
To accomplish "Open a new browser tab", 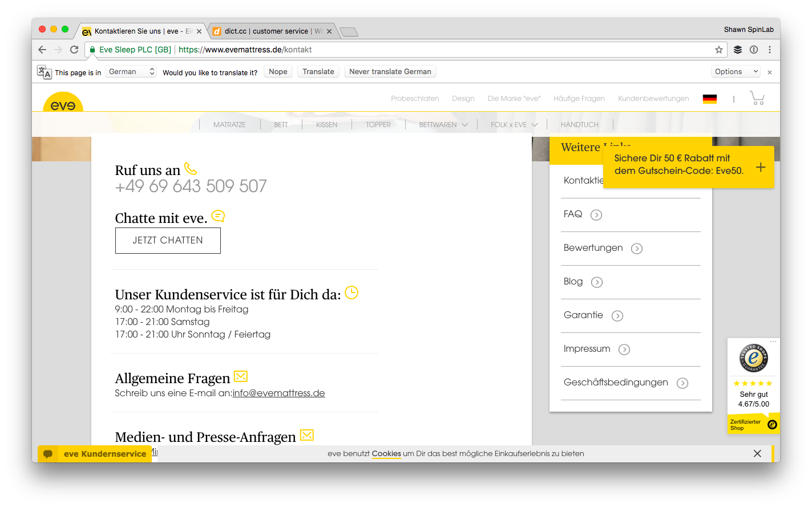I will 349,32.
